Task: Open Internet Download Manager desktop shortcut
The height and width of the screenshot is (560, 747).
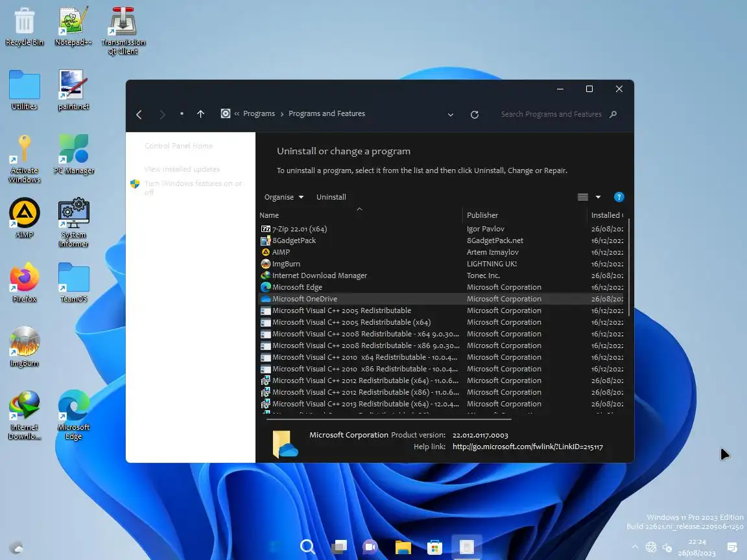Action: coord(24,415)
